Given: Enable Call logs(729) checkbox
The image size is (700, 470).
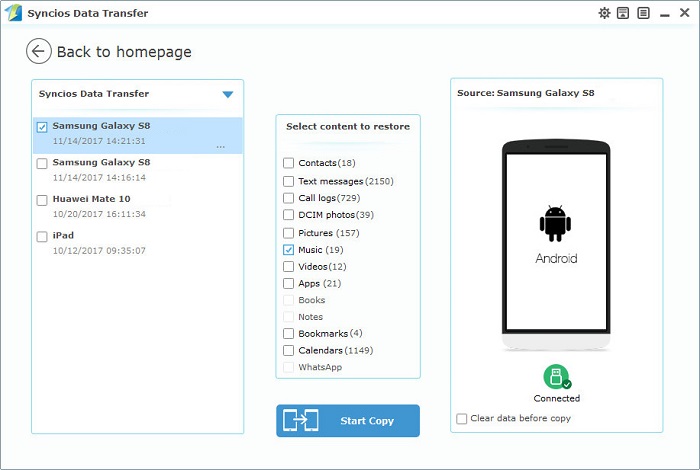Looking at the screenshot, I should point(288,198).
